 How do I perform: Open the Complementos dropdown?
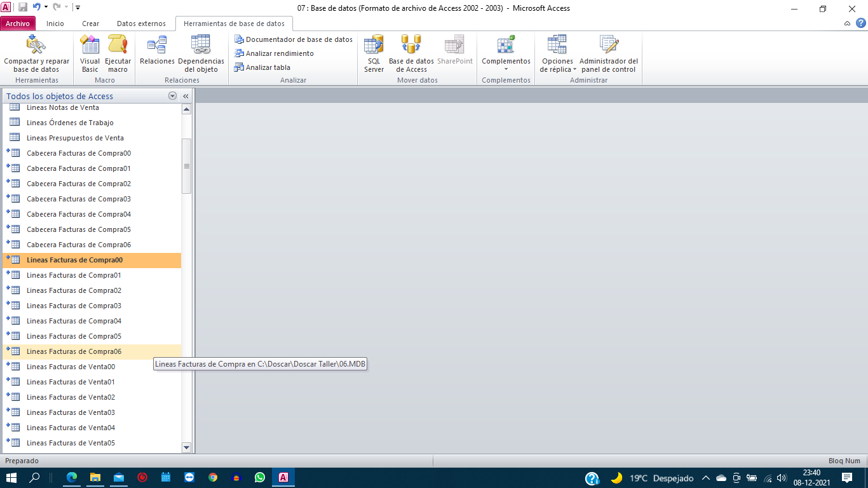coord(506,55)
